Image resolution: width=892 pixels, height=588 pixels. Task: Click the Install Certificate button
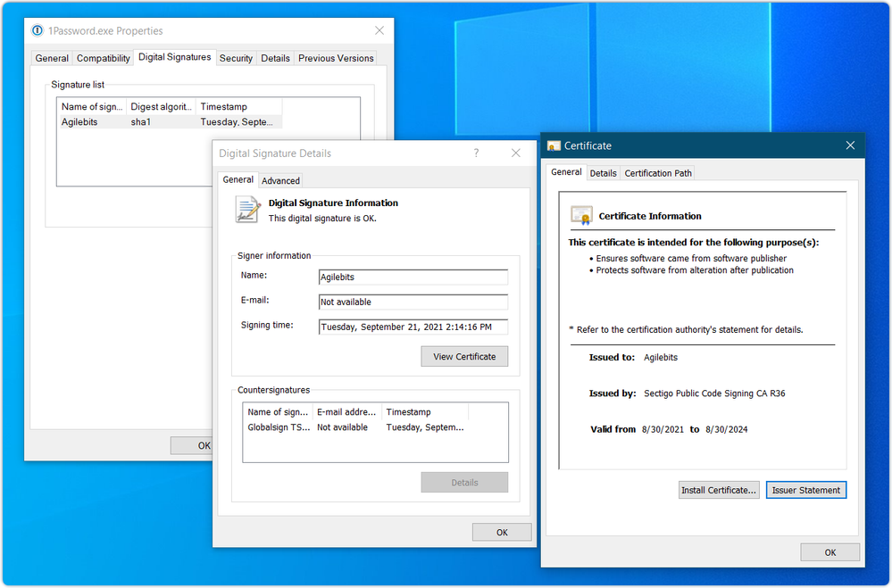[719, 490]
